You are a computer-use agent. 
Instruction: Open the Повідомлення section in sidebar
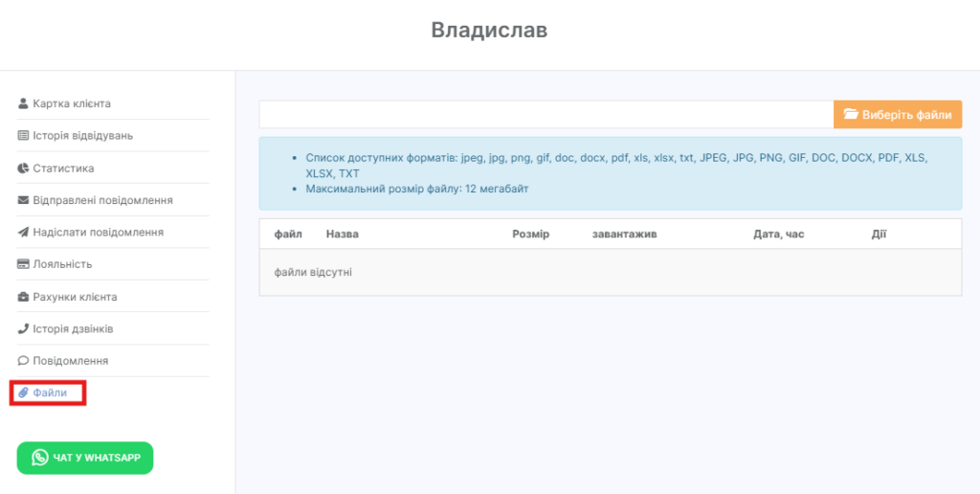[70, 361]
